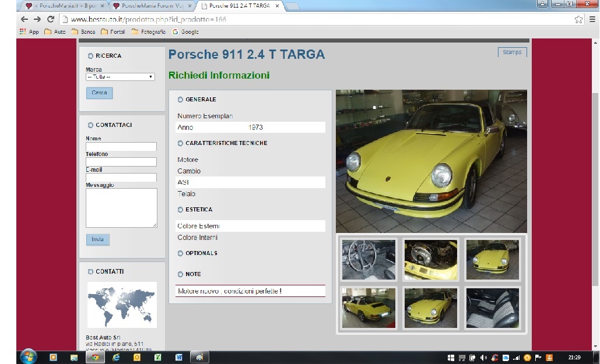Image resolution: width=600 pixels, height=364 pixels.
Task: Select the Porsche 911 2.4 T TARGA tab
Action: point(238,6)
